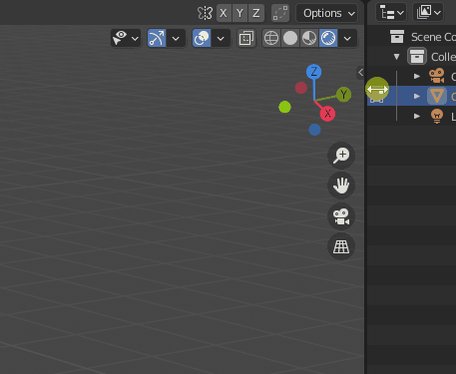The image size is (456, 374).
Task: Click the Collection box icon
Action: point(417,56)
